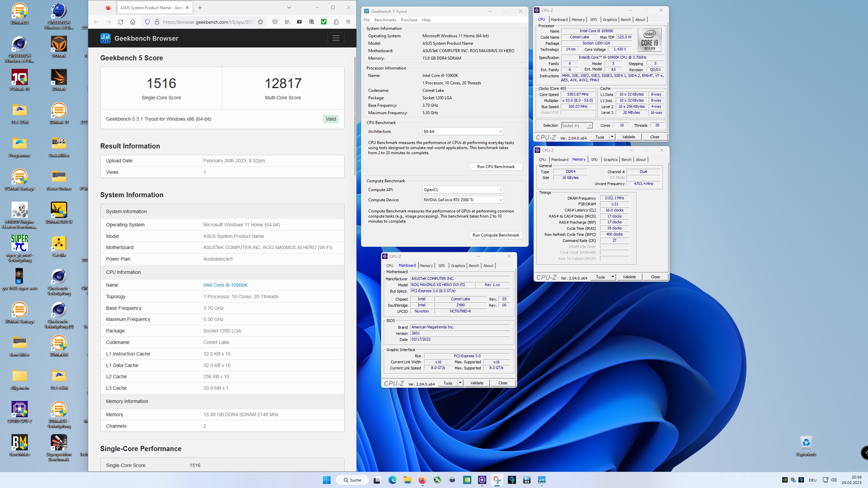Open the Firefox library icon
The image size is (868, 488).
287,22
